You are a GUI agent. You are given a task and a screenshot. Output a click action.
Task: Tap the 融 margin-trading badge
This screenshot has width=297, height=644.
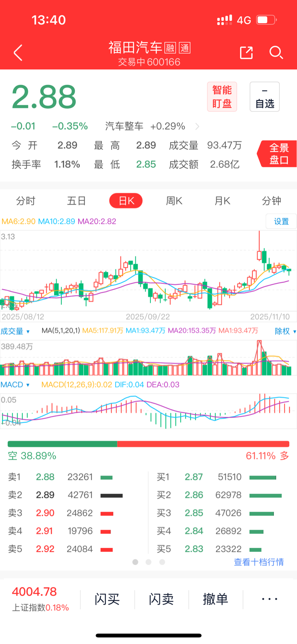[x=170, y=48]
